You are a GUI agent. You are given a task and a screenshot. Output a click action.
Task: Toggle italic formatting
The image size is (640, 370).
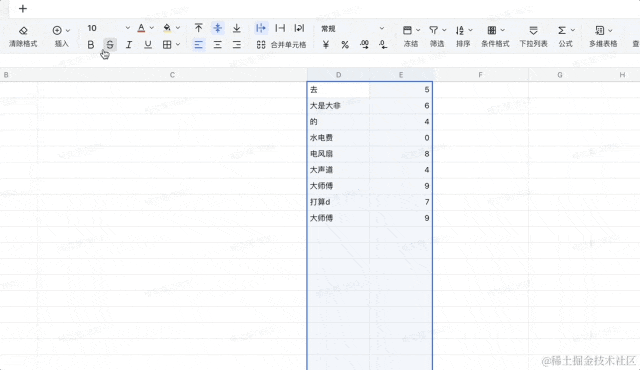(129, 45)
